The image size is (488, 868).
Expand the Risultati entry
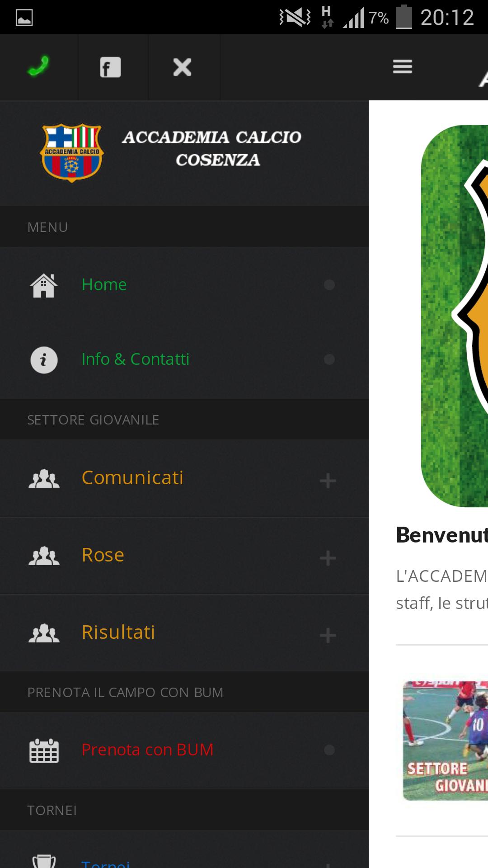[328, 636]
